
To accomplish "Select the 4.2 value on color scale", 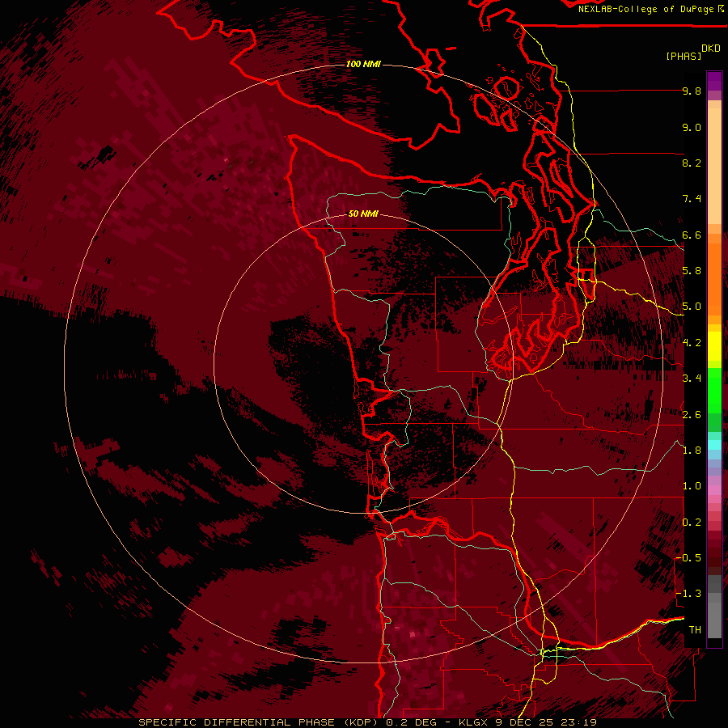I will click(692, 343).
